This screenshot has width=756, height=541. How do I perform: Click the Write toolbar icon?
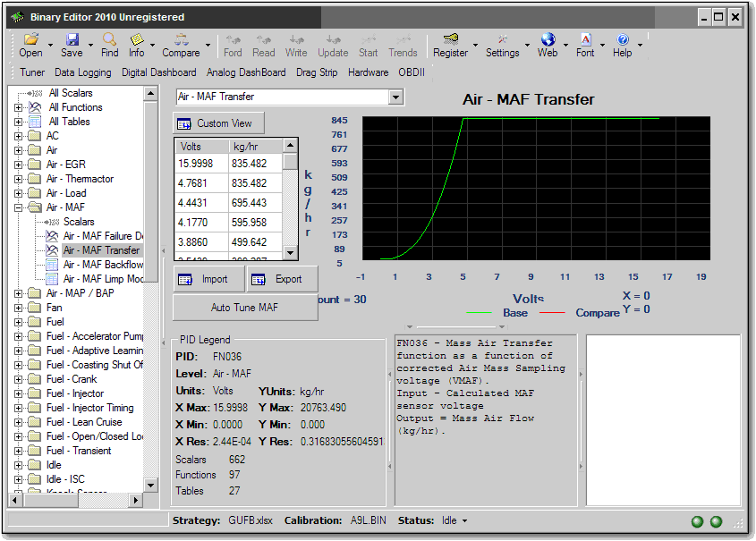click(x=296, y=39)
